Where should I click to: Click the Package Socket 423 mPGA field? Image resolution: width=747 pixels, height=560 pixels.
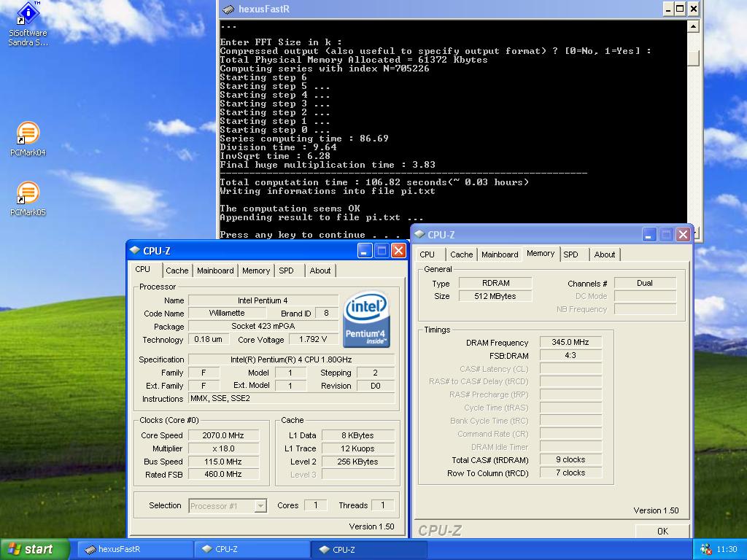263,326
